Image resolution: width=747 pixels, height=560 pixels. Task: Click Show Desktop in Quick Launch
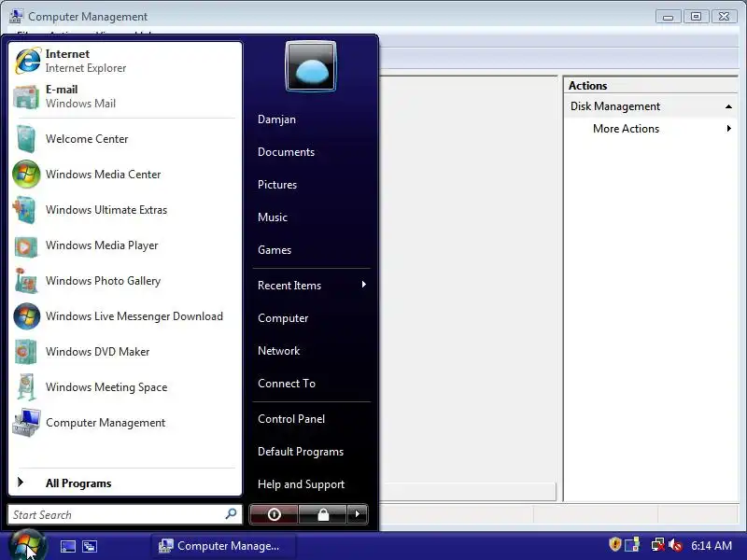pos(67,546)
